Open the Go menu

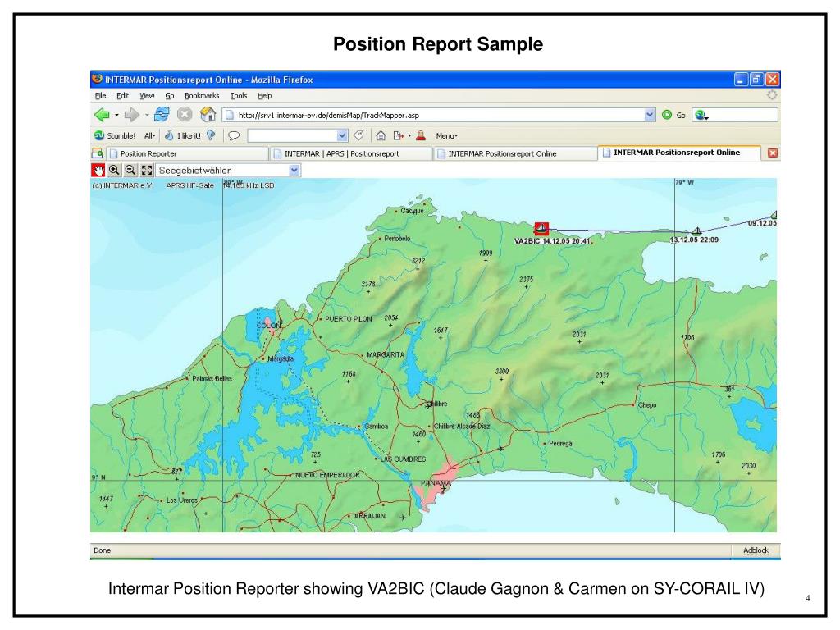pyautogui.click(x=170, y=95)
